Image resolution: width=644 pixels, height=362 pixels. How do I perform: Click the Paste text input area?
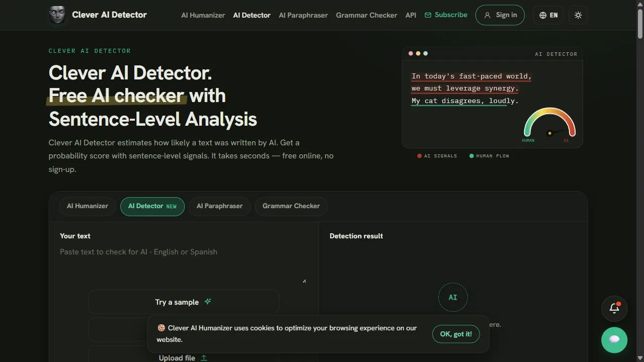click(x=183, y=265)
